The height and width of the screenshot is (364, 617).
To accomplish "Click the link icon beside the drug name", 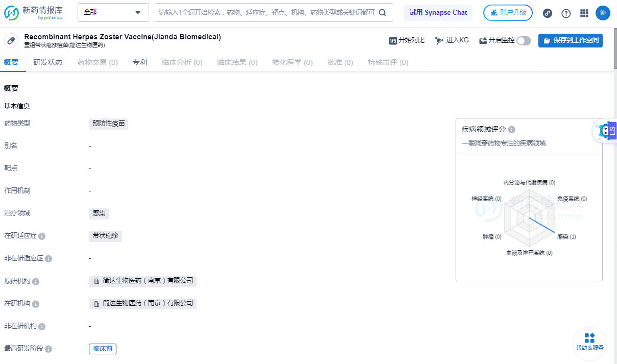I will tap(11, 40).
